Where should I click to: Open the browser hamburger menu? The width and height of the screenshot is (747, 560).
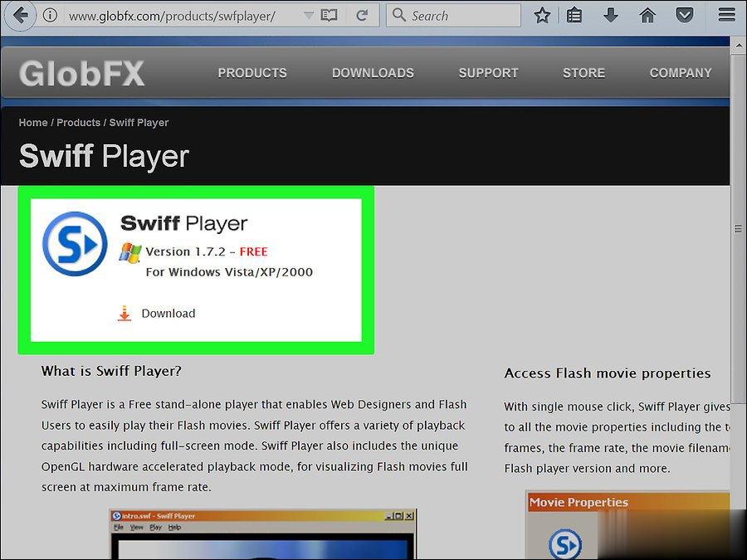[x=726, y=16]
